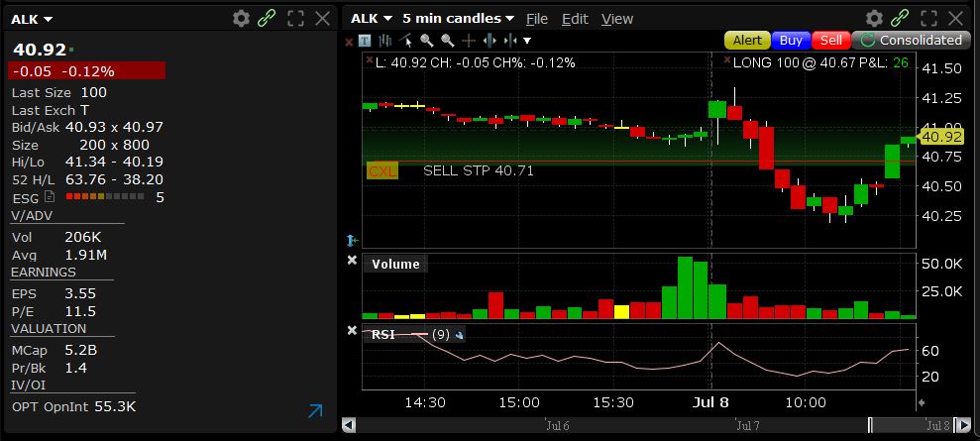Open RSI settings wrench icon
The height and width of the screenshot is (441, 980).
[460, 335]
